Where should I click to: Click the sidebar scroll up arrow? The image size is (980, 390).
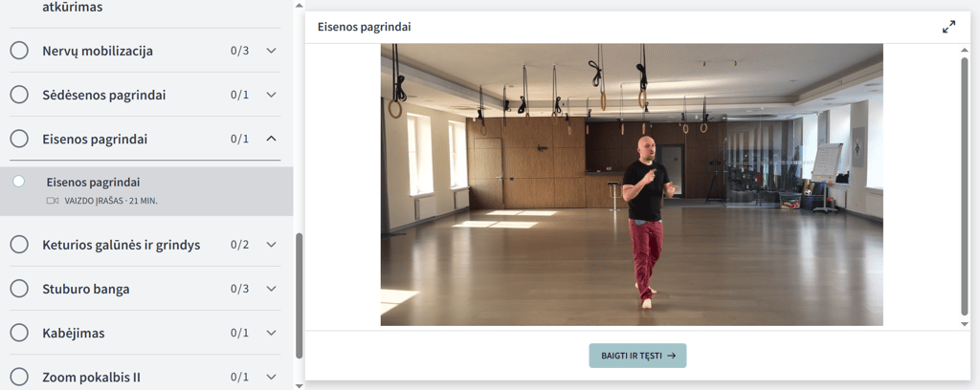point(299,6)
